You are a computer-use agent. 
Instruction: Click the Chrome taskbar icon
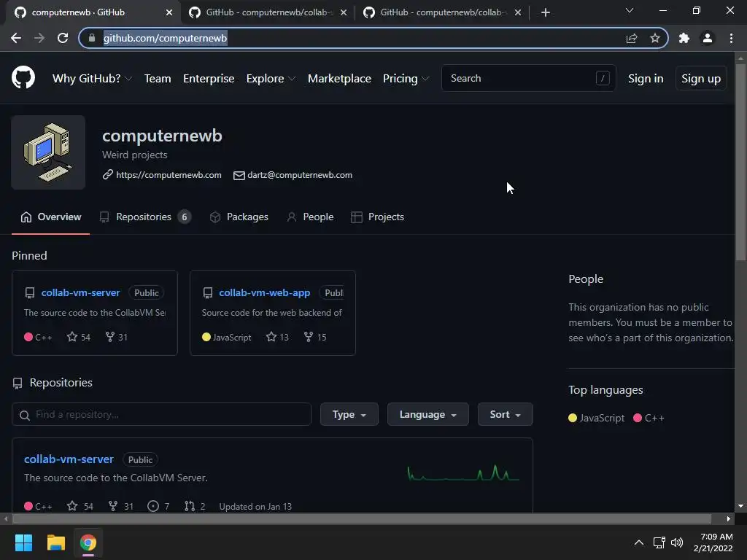pyautogui.click(x=88, y=542)
